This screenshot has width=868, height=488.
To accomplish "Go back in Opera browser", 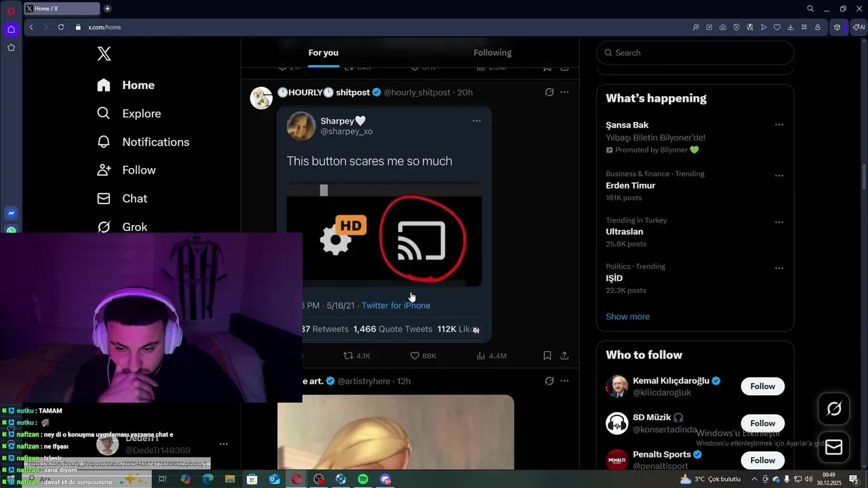I will [31, 27].
